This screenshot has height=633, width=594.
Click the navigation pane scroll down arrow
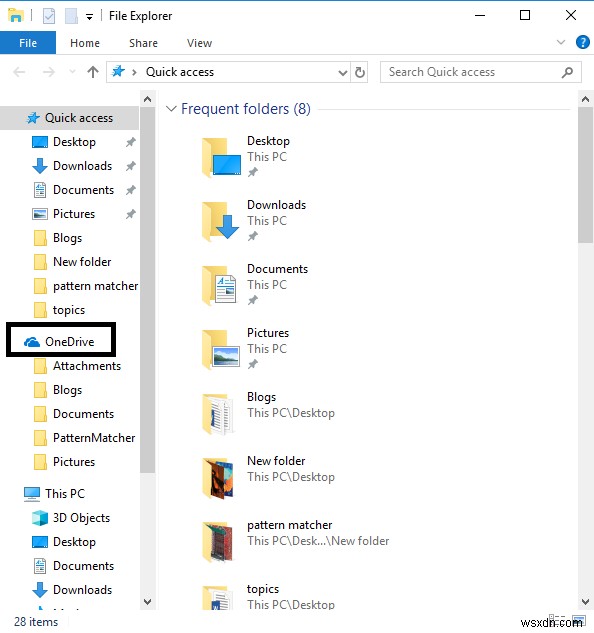[x=148, y=602]
